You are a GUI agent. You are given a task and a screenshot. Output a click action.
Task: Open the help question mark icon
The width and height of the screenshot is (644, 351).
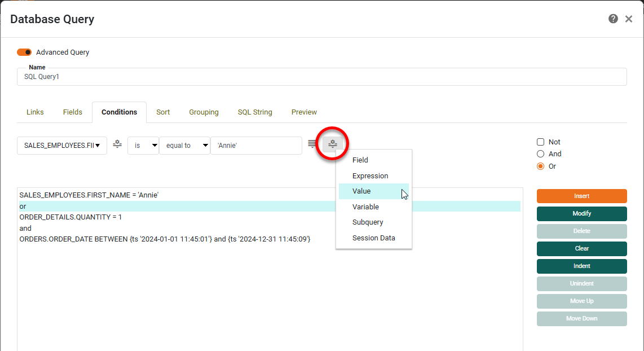[x=613, y=19]
